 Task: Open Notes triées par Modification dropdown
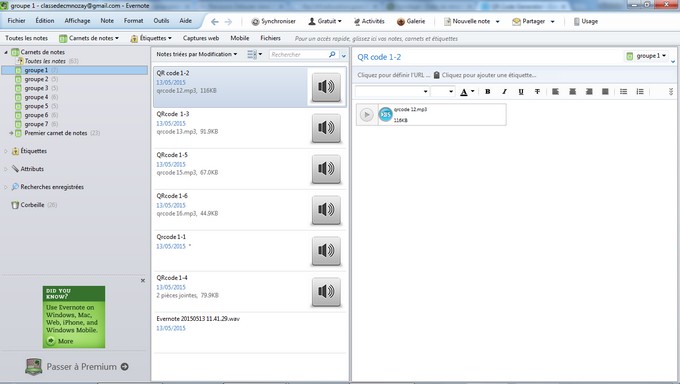click(196, 54)
